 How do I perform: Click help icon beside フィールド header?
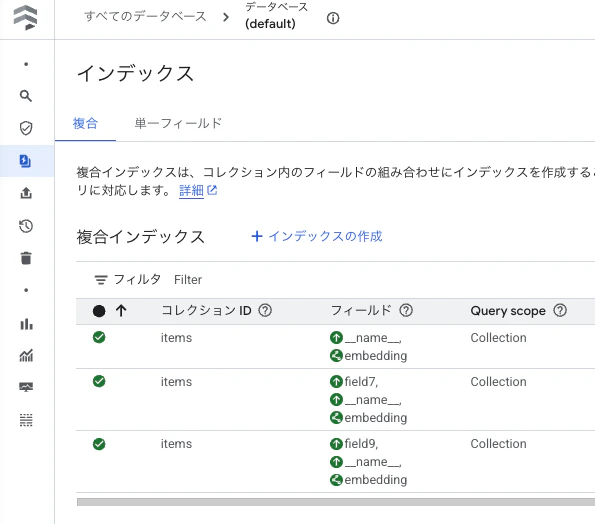coord(406,310)
